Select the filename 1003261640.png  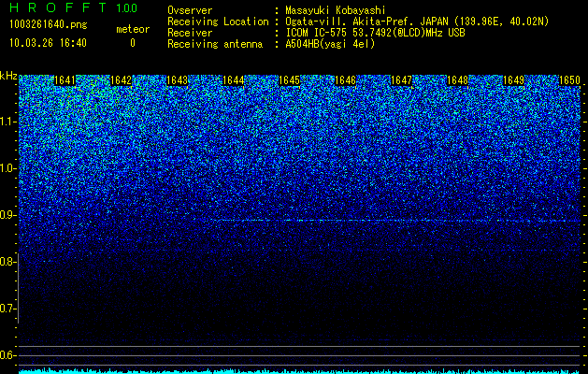coord(49,24)
